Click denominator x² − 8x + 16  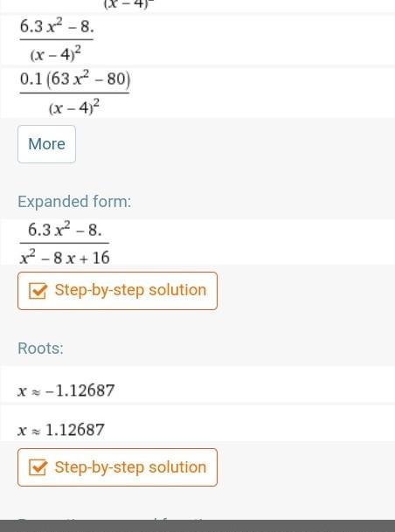click(65, 258)
